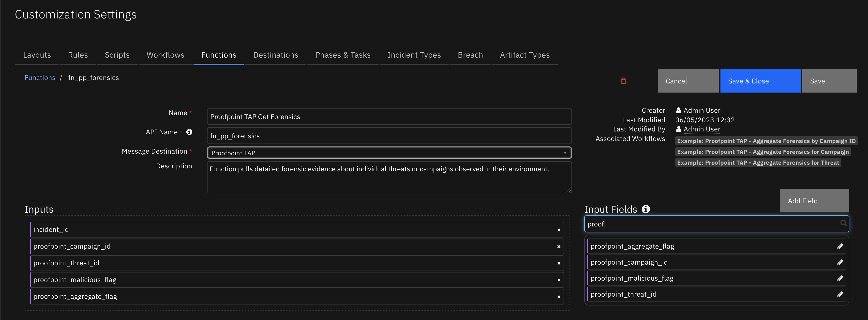
Task: Focus the API Name input field
Action: click(x=389, y=136)
